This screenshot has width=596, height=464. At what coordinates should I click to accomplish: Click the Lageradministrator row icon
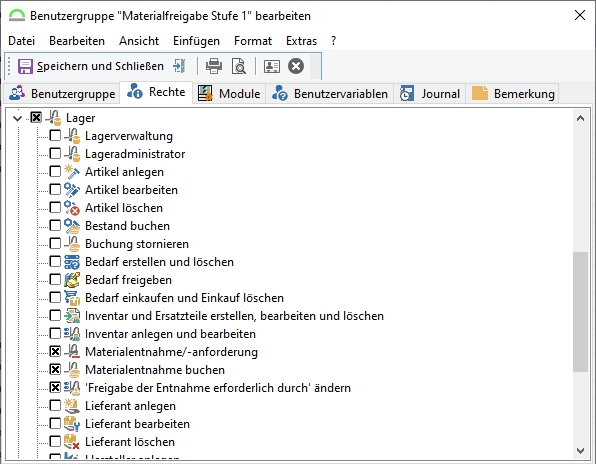tap(72, 154)
